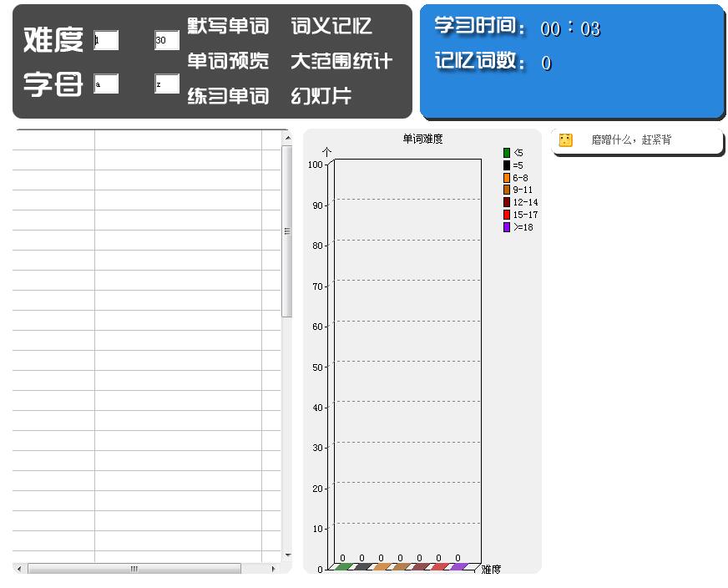Viewport: 728px width, 588px height.
Task: Click the message bubble text 磨蹭什么，赶紧背
Action: (630, 140)
